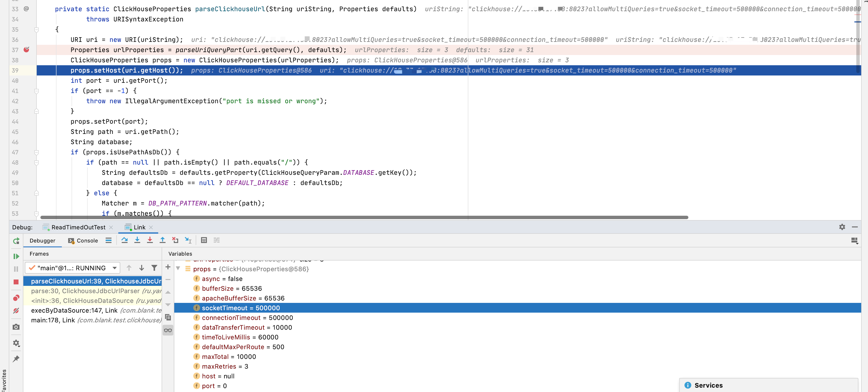
Task: Close the Link debug tab
Action: point(151,227)
